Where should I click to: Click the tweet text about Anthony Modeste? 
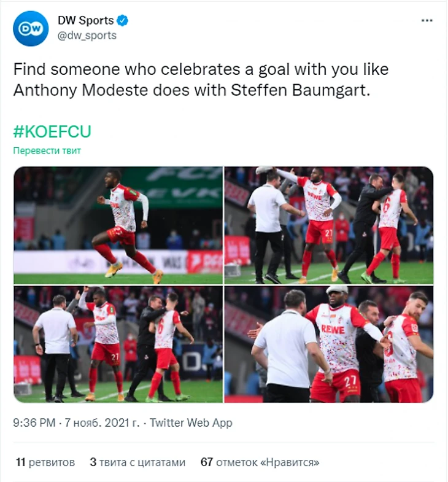coord(200,80)
